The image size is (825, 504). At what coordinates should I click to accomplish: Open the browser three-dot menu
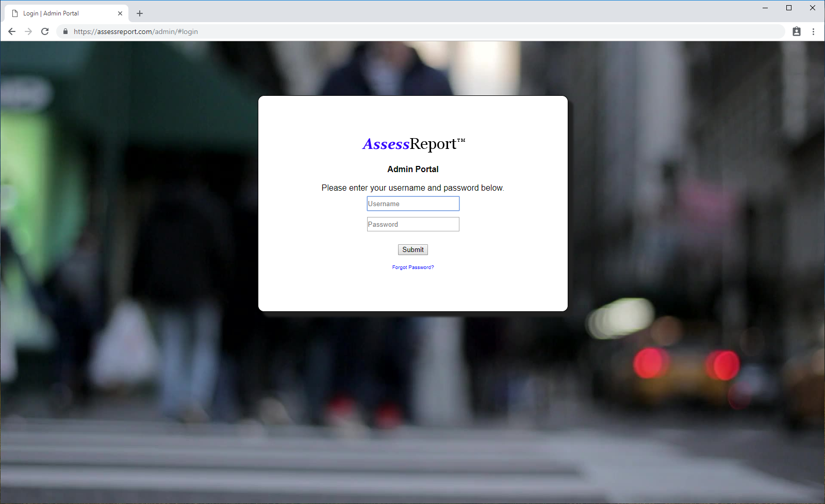pyautogui.click(x=813, y=31)
